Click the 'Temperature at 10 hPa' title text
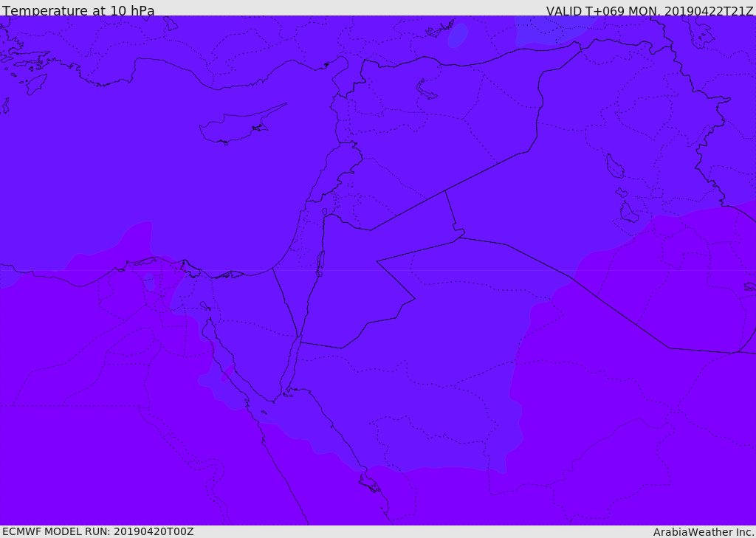The height and width of the screenshot is (538, 756). [x=78, y=10]
